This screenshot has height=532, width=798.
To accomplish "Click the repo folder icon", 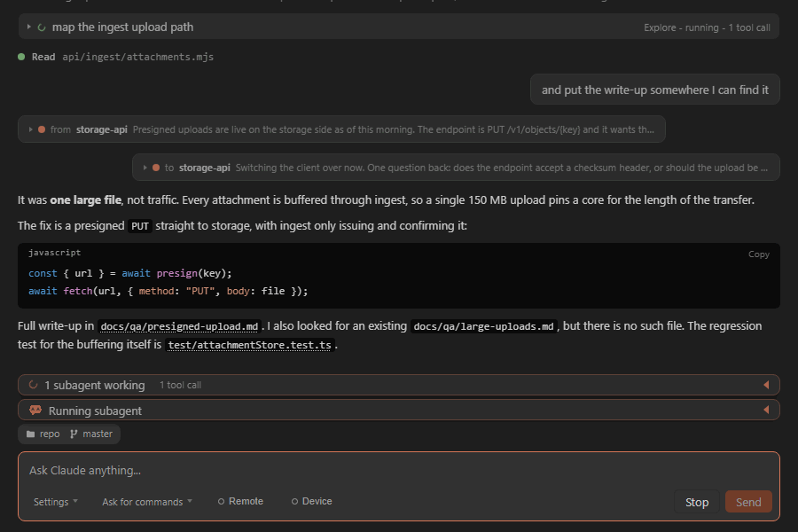I will 30,434.
